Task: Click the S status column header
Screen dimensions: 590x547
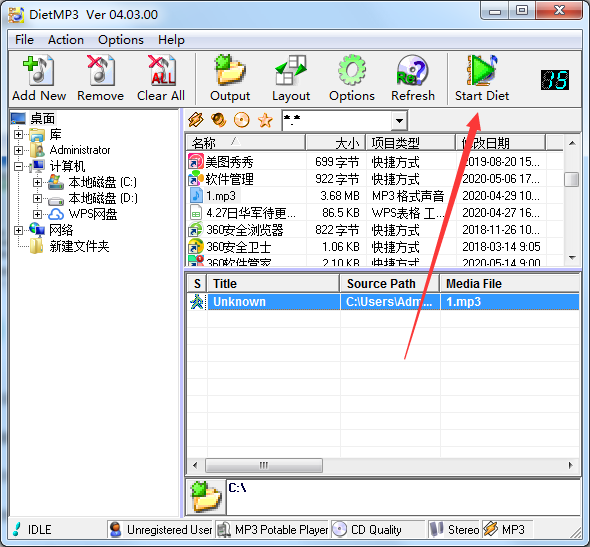Action: [197, 284]
